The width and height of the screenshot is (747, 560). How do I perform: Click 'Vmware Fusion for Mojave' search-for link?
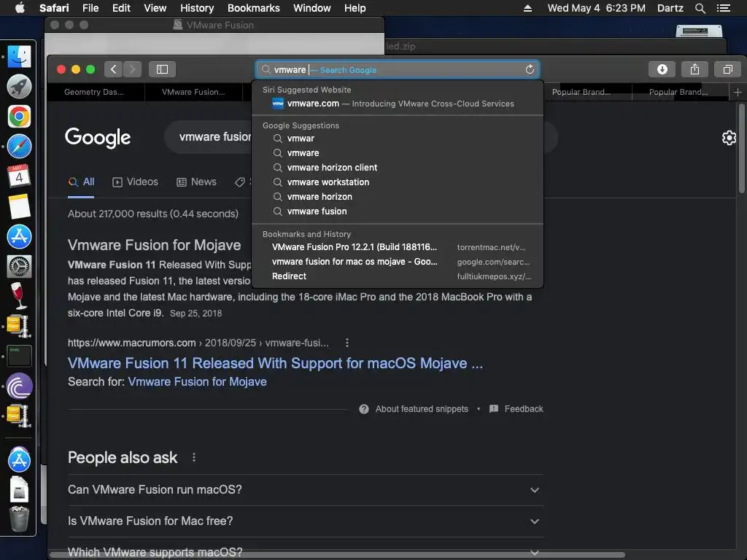[x=197, y=382]
